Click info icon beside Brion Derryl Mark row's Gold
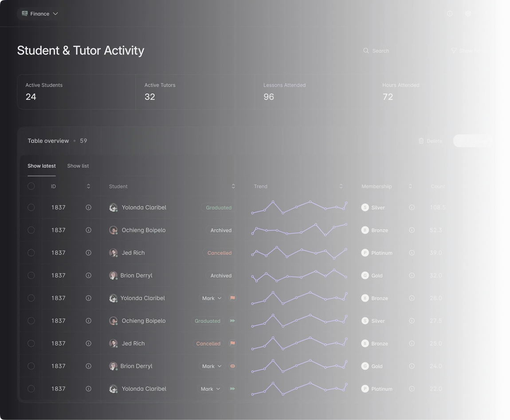 [x=412, y=366]
